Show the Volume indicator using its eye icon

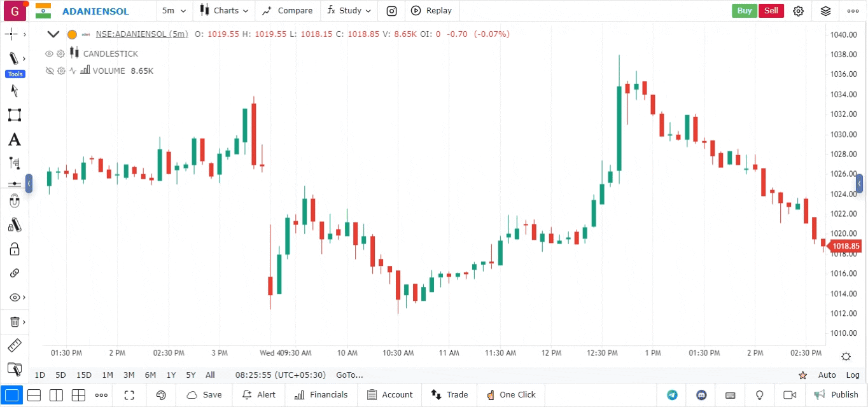click(49, 71)
